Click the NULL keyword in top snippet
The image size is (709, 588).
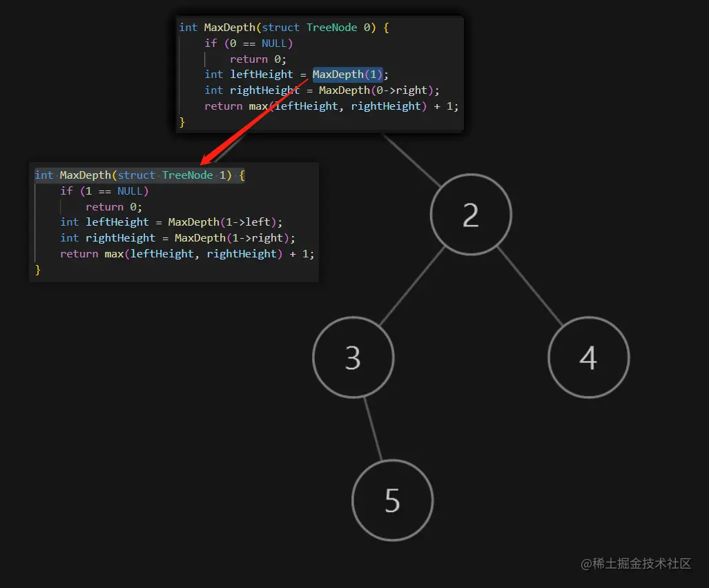[x=275, y=43]
